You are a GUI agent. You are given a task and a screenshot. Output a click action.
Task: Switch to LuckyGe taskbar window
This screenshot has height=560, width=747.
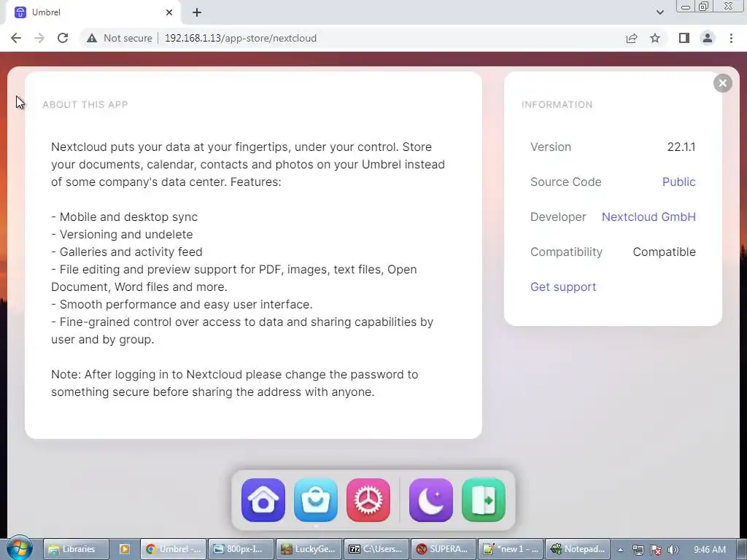coord(309,549)
